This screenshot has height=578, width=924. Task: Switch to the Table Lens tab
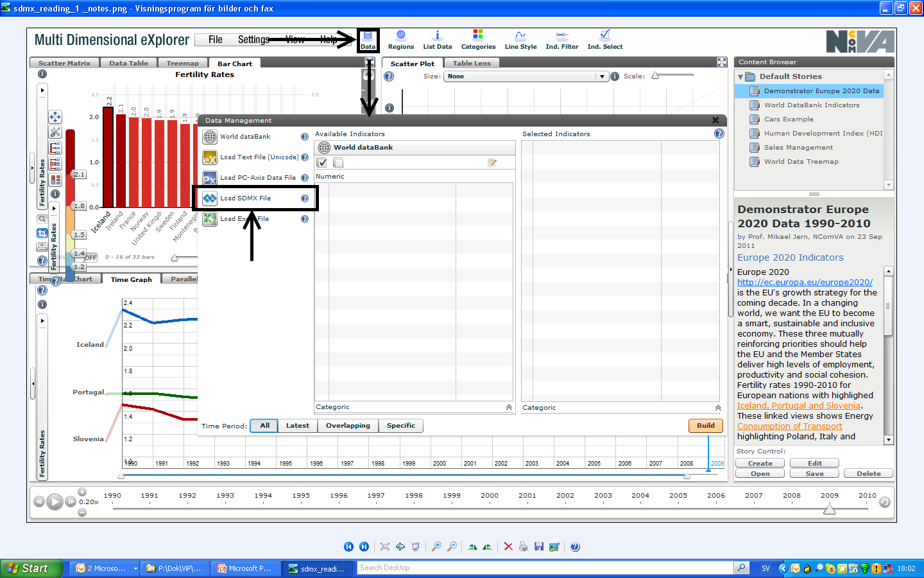click(472, 63)
